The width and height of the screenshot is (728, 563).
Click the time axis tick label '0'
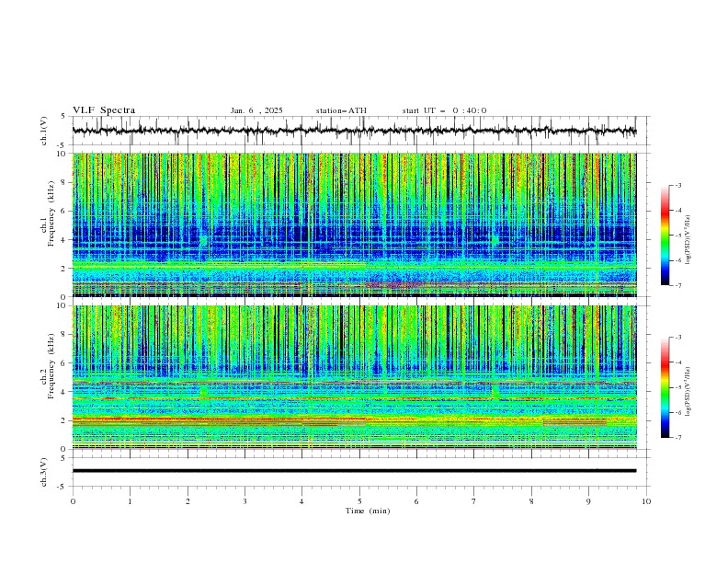73,501
